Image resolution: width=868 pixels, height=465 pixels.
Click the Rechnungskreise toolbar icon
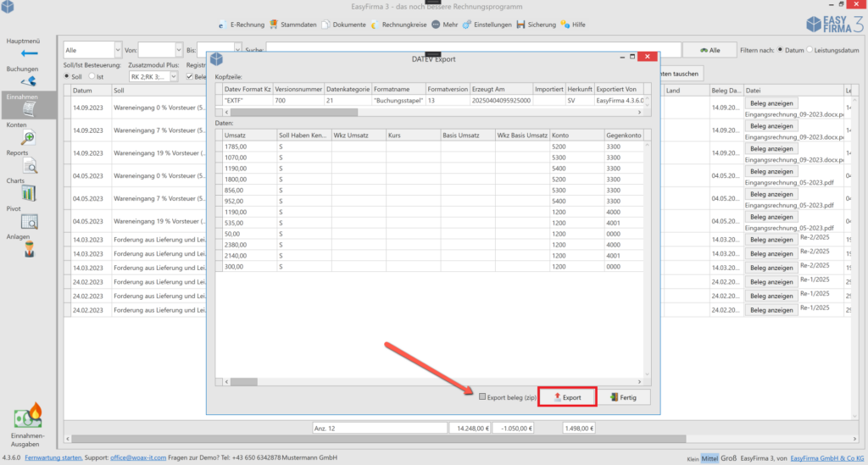[x=374, y=25]
